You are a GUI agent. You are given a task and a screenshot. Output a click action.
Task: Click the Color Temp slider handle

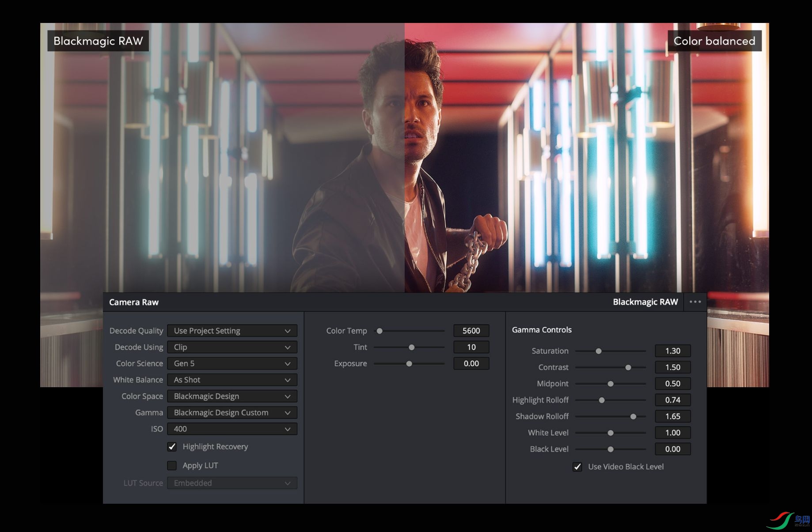[x=379, y=331]
